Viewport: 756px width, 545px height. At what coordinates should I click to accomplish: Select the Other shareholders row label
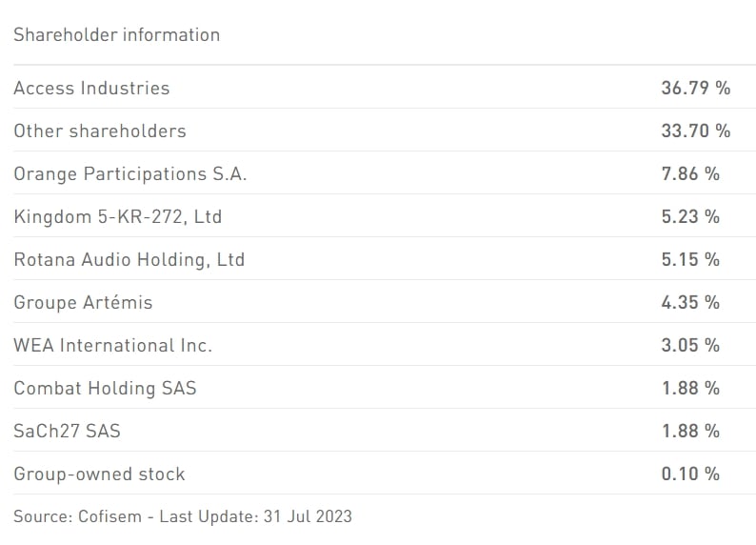coord(100,131)
